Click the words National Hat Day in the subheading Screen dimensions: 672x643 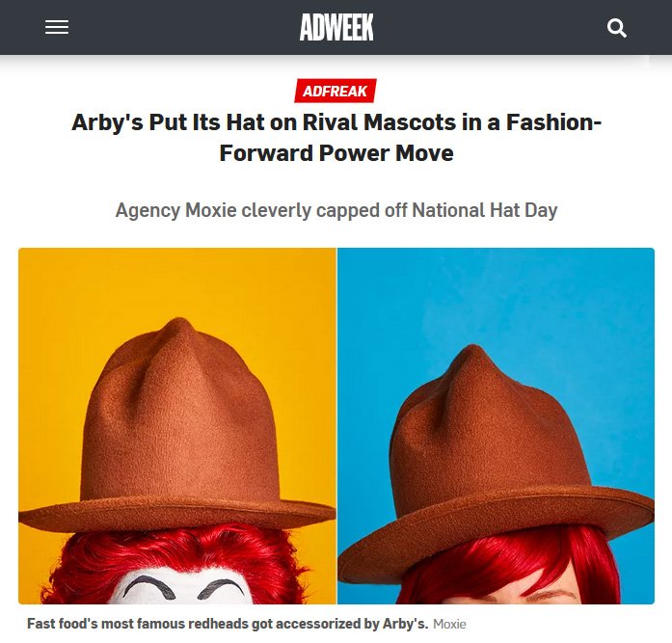click(485, 210)
